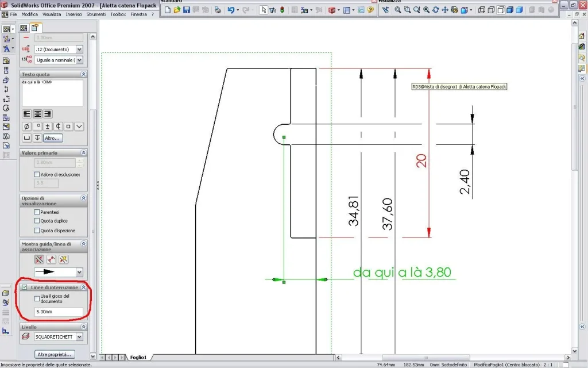Choose the Shaded with edges display cube
The height and width of the screenshot is (368, 588).
click(510, 10)
